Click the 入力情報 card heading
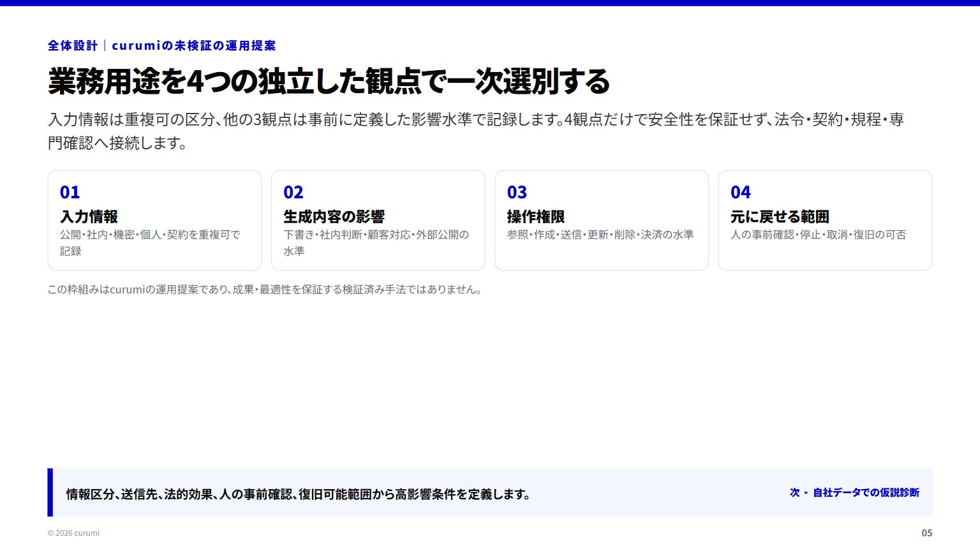 point(89,217)
